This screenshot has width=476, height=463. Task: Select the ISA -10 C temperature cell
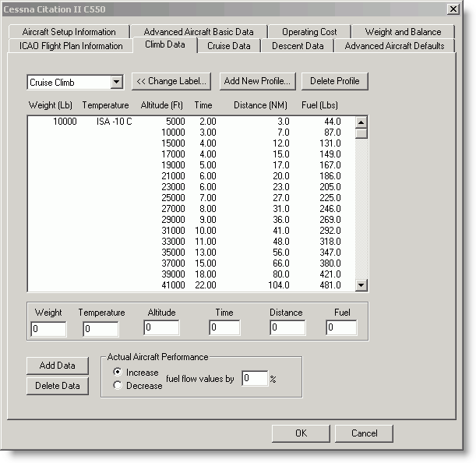(115, 122)
